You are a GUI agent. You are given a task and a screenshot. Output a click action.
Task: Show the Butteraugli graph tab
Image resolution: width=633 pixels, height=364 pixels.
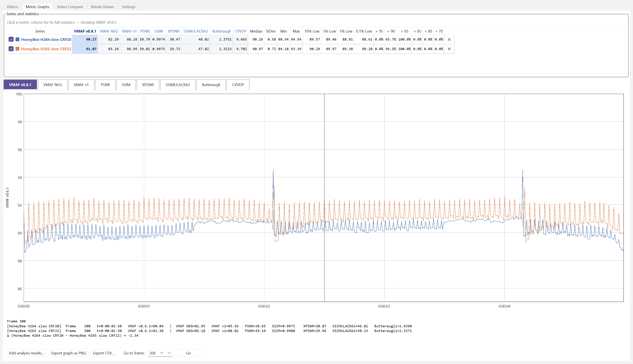[x=211, y=85]
